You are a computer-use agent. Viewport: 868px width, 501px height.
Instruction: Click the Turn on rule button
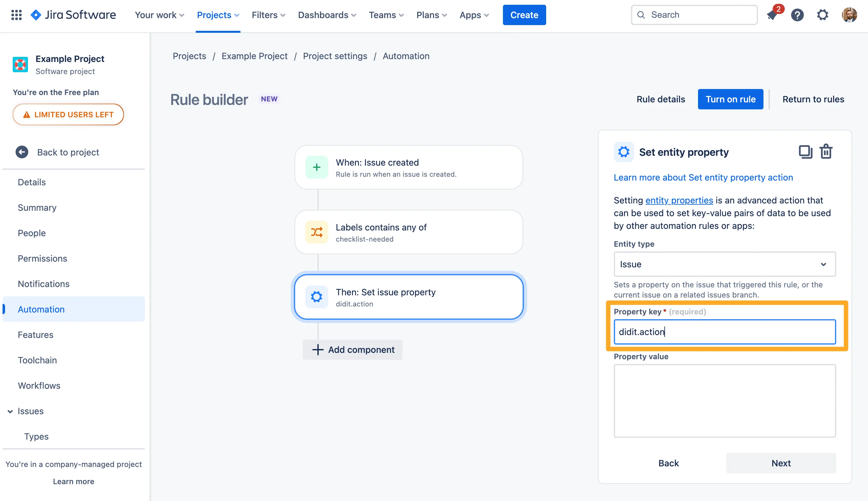coord(730,99)
